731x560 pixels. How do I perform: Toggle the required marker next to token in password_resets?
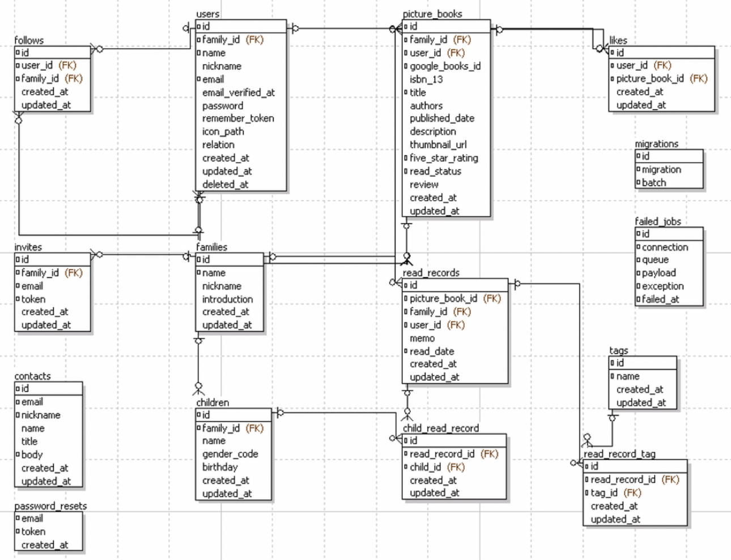[18, 532]
